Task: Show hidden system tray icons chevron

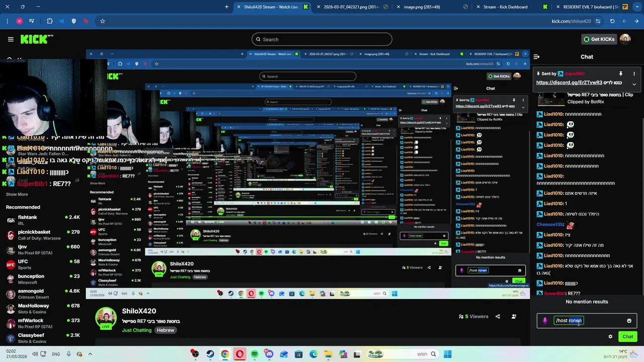Action: tap(91, 354)
